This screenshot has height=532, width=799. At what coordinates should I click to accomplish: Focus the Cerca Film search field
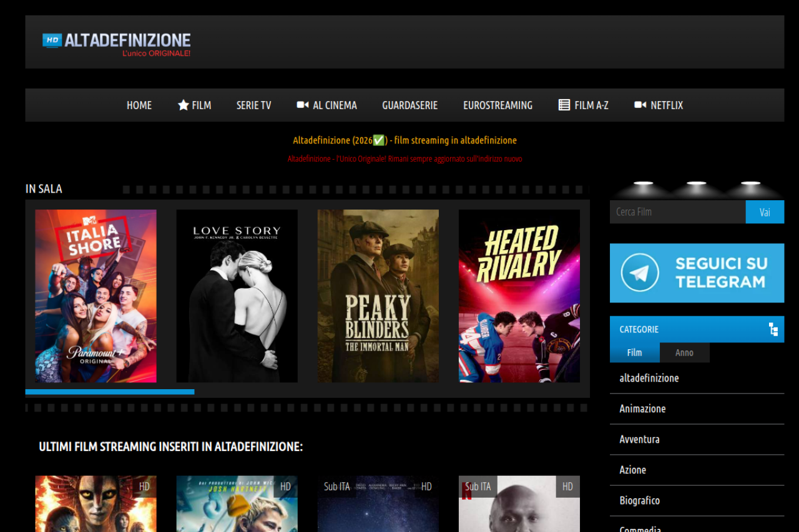tap(677, 212)
